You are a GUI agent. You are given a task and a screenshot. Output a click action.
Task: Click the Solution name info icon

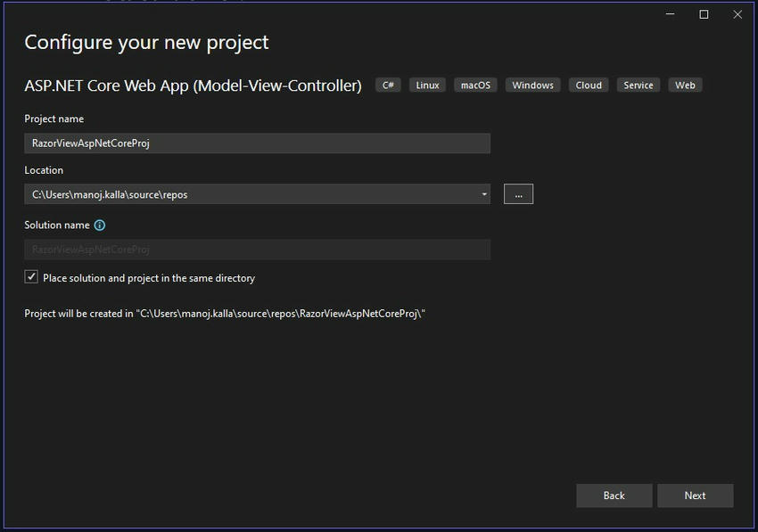[98, 225]
